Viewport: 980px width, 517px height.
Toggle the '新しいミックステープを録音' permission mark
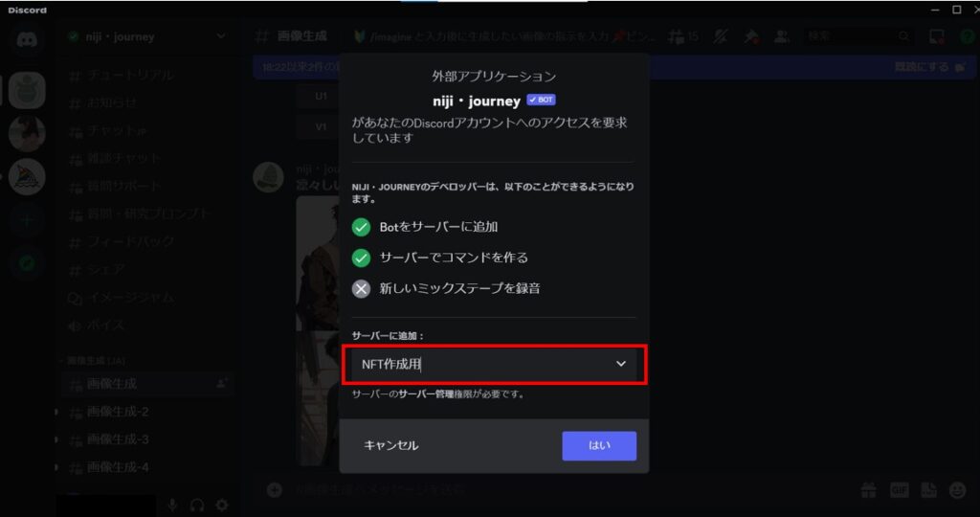(361, 288)
